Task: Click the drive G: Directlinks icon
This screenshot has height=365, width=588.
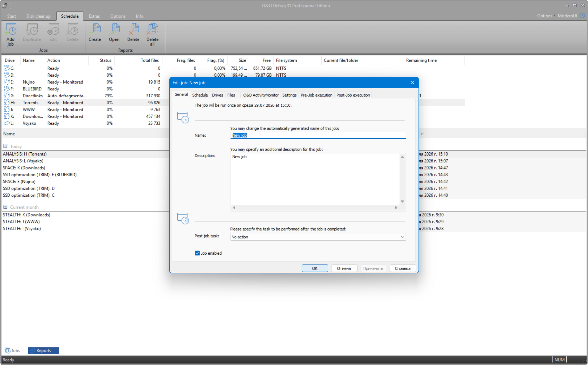Action: pos(7,96)
